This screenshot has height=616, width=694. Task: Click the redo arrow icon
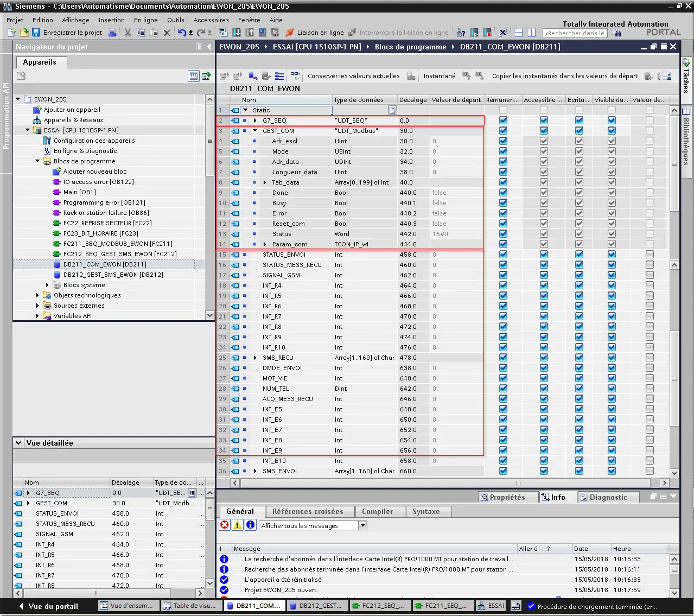click(201, 33)
